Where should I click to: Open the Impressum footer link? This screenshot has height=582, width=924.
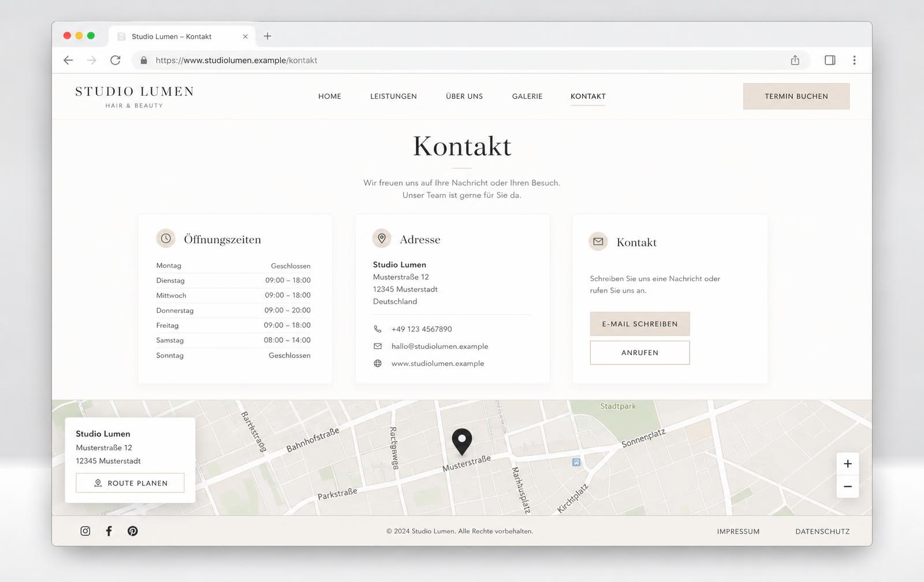click(738, 532)
